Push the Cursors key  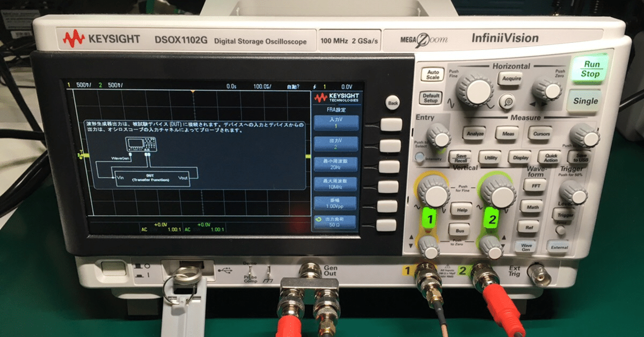(539, 133)
